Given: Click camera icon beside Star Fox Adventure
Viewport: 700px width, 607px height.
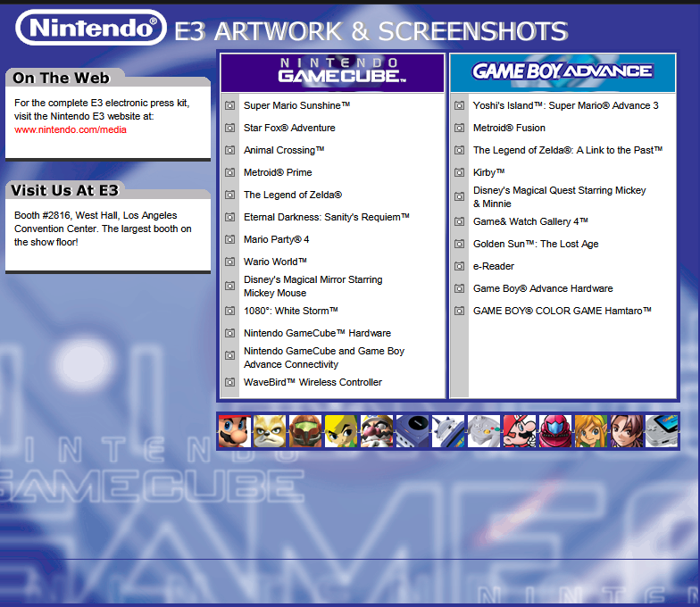Looking at the screenshot, I should coord(230,129).
